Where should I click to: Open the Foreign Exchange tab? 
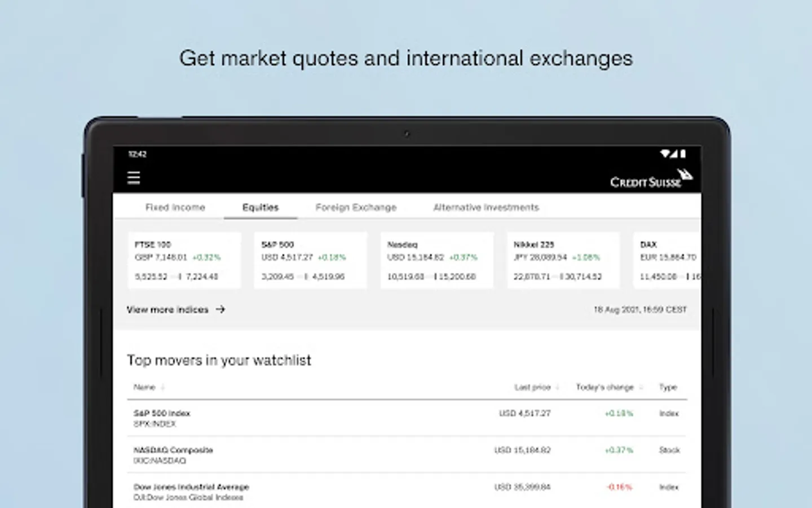point(356,207)
